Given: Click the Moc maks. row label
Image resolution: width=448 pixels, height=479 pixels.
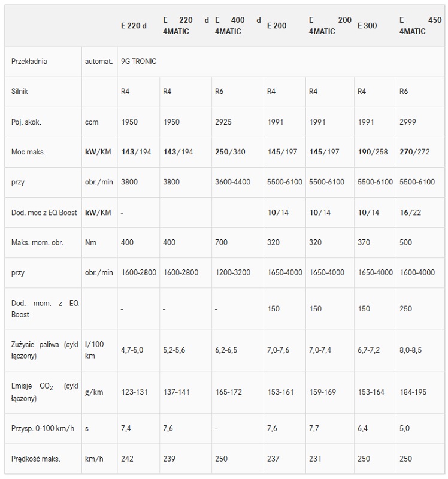Looking at the screenshot, I should click(28, 152).
